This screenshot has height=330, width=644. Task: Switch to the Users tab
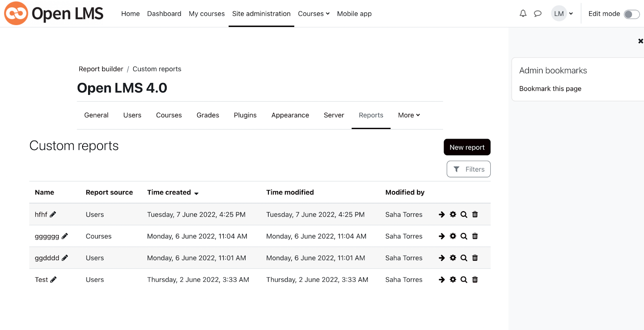(x=132, y=115)
